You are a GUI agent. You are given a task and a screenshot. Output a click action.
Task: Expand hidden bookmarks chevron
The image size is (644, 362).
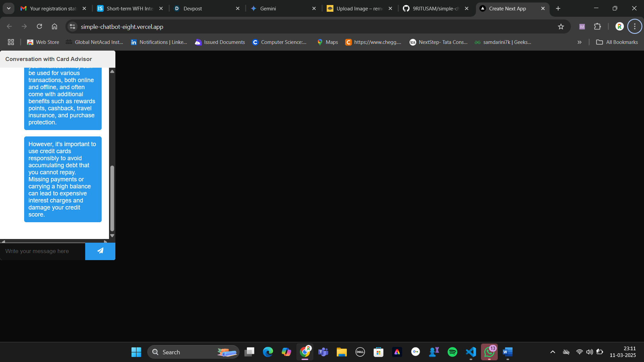pyautogui.click(x=579, y=42)
